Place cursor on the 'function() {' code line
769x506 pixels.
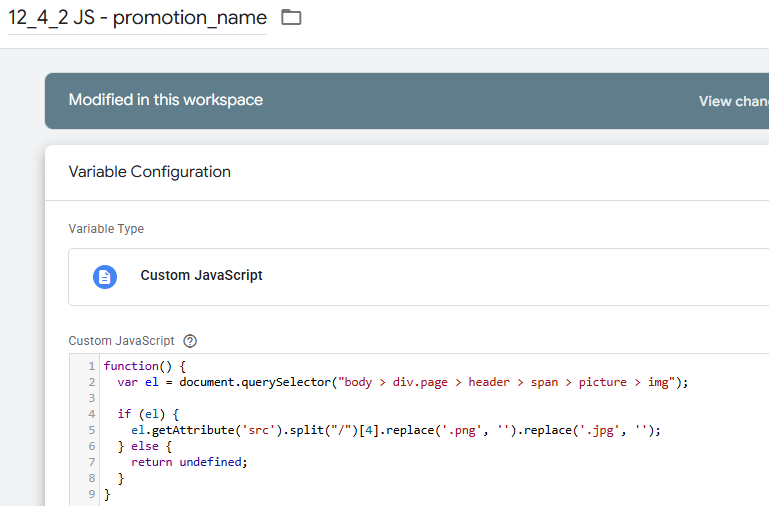click(x=145, y=366)
